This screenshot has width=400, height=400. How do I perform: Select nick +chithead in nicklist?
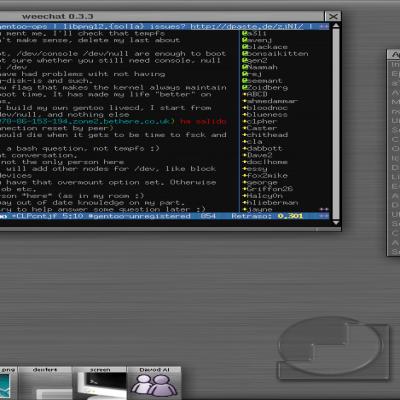click(265, 135)
